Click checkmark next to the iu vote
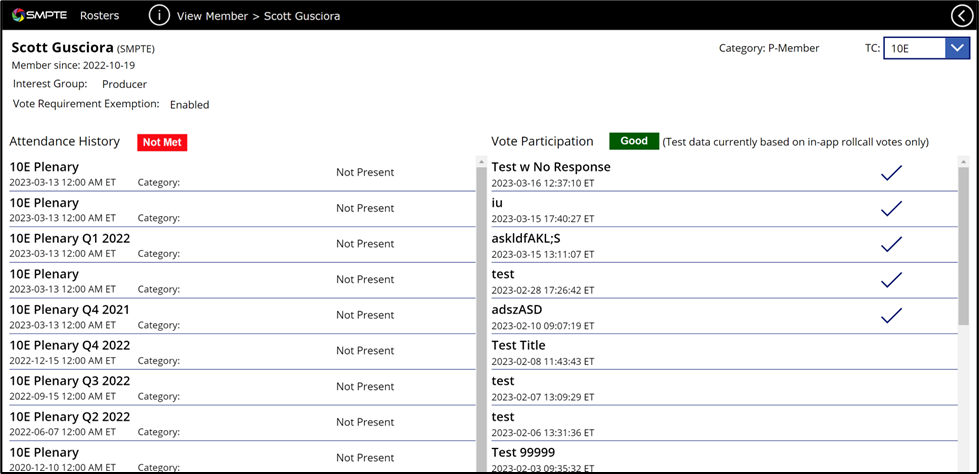This screenshot has width=979, height=474. click(891, 208)
